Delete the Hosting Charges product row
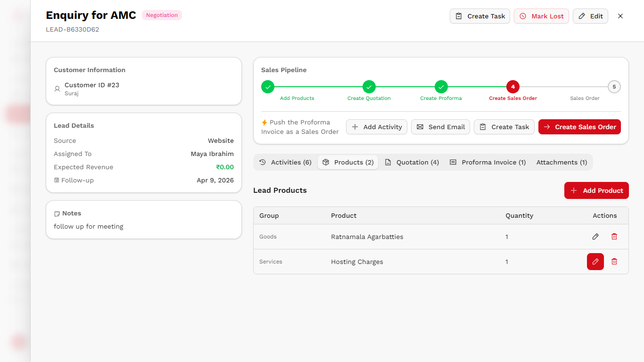 point(614,262)
